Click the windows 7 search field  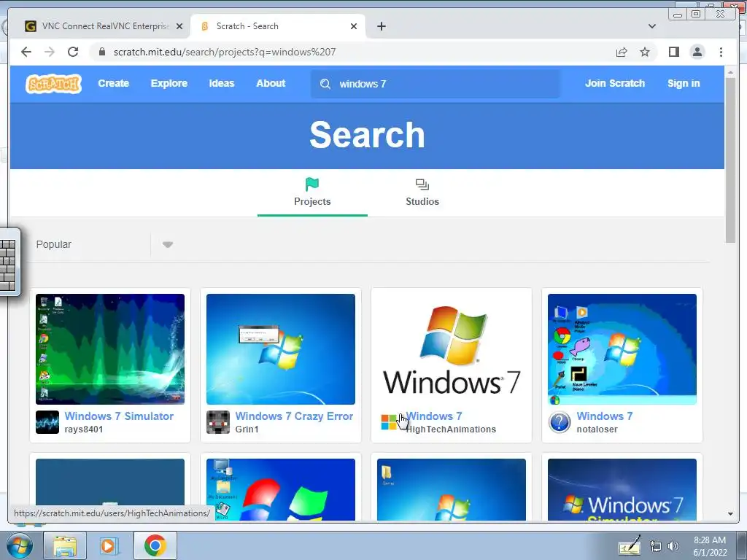click(436, 84)
